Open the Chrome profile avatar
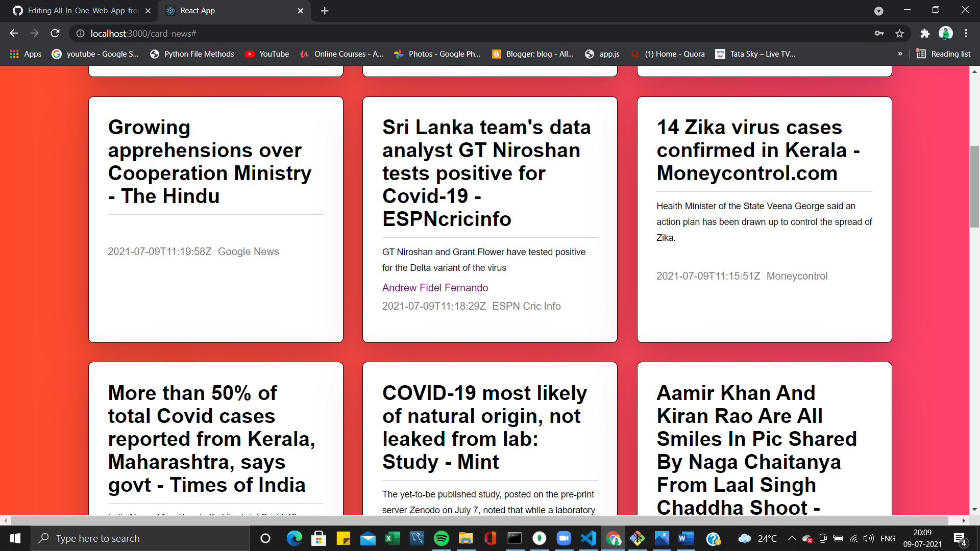This screenshot has width=980, height=551. click(946, 33)
